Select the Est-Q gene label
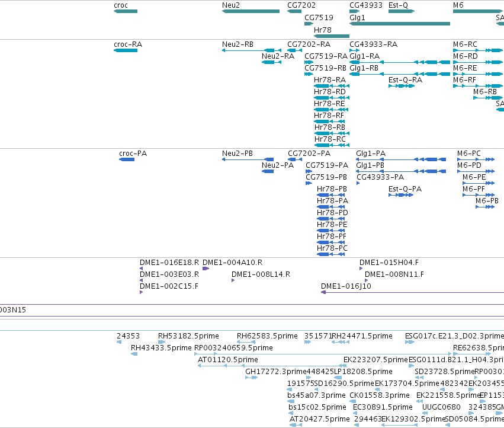Viewport: 504px width, 428px height. [x=398, y=5]
